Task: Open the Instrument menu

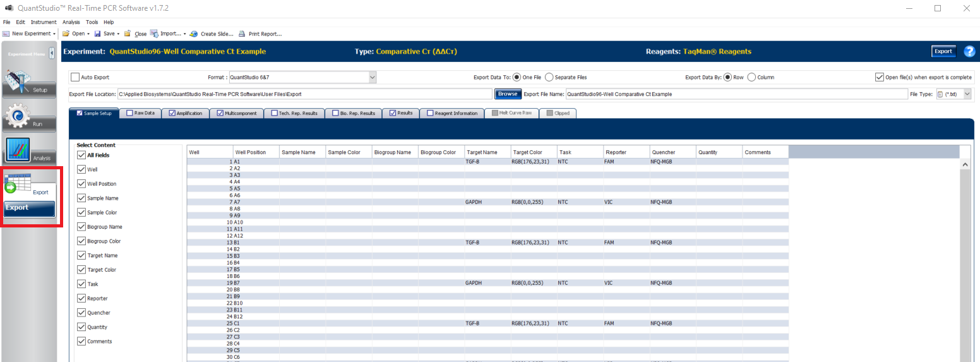Action: [x=44, y=22]
